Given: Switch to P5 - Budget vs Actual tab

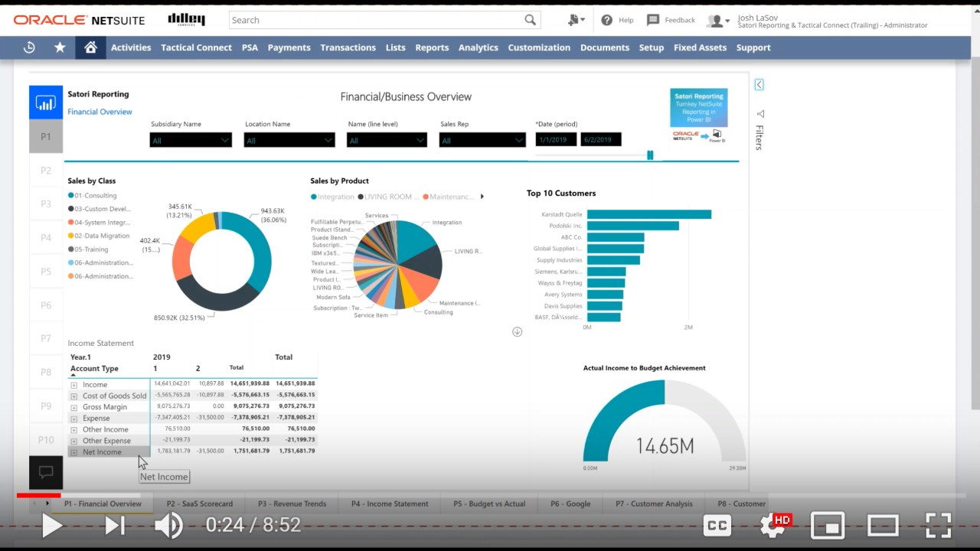Looking at the screenshot, I should pos(489,504).
